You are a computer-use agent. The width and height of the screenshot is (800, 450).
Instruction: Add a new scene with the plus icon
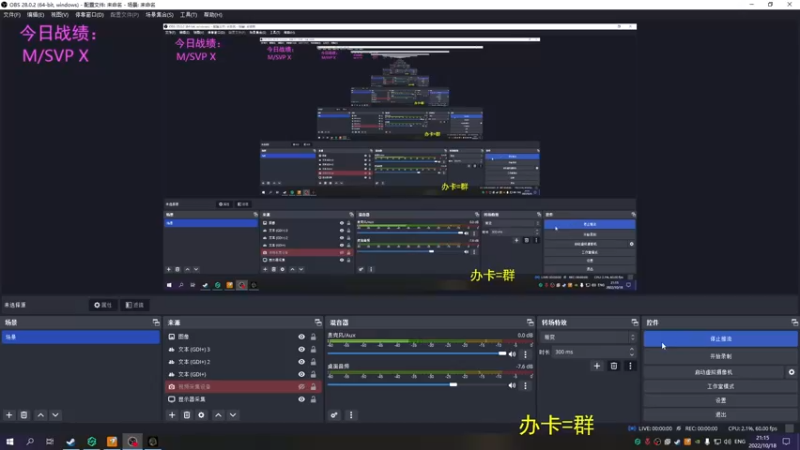pos(9,415)
